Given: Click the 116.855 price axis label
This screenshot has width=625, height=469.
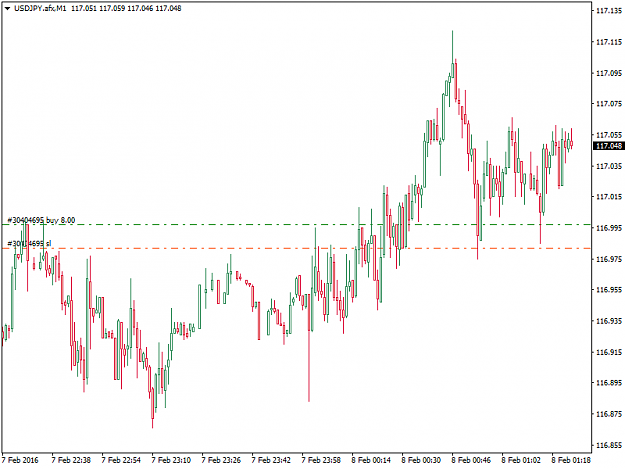Looking at the screenshot, I should pos(609,445).
